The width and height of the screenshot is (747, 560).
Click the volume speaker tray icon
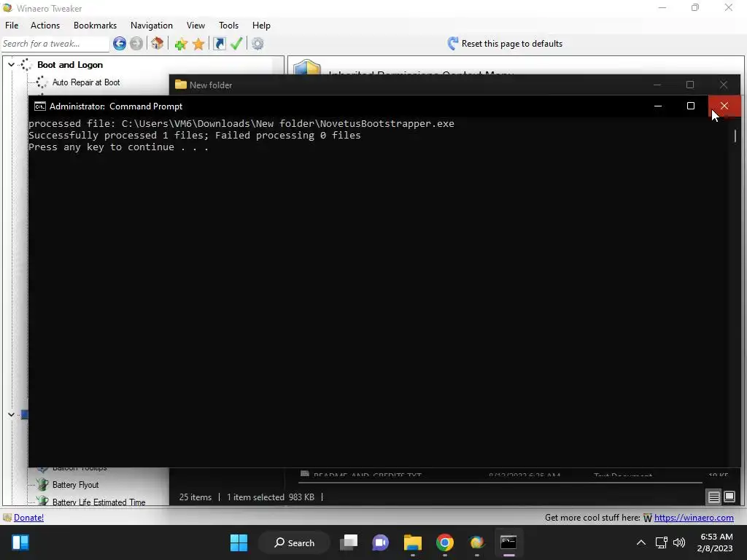point(679,542)
